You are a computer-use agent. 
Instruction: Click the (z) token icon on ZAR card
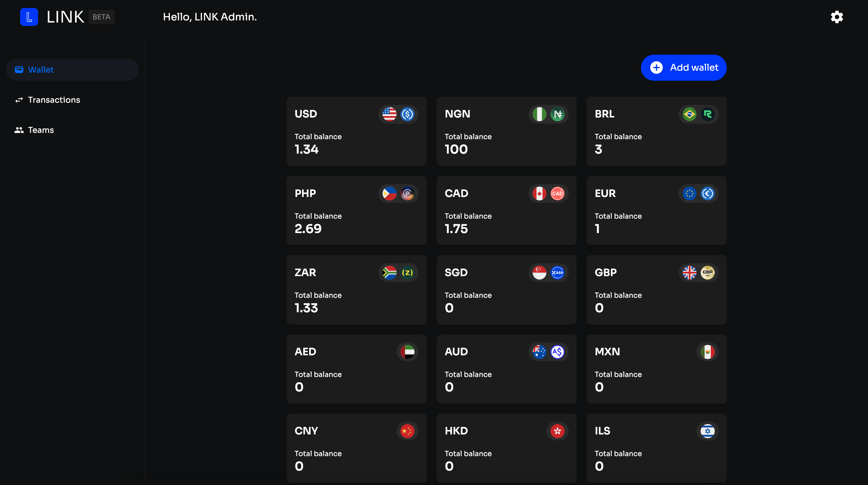tap(407, 273)
